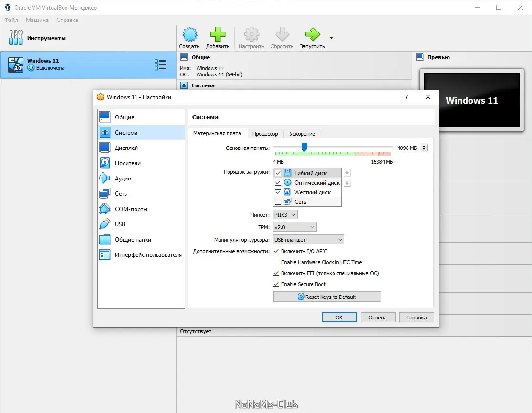The height and width of the screenshot is (413, 532).
Task: Open the Файл menu
Action: click(x=11, y=20)
